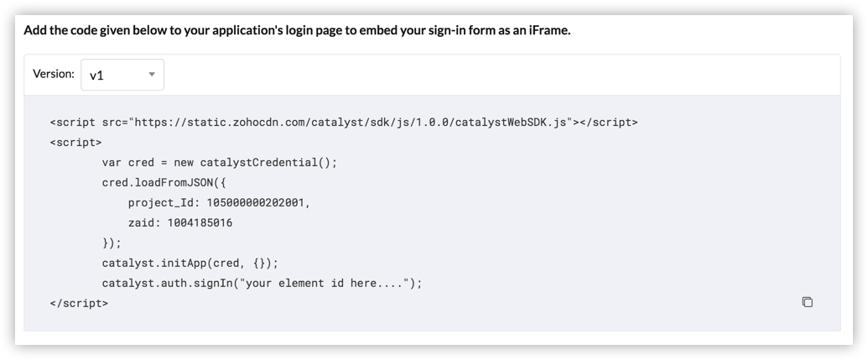The image size is (868, 360).
Task: Click the var cred catalystCredential line
Action: pos(219,163)
